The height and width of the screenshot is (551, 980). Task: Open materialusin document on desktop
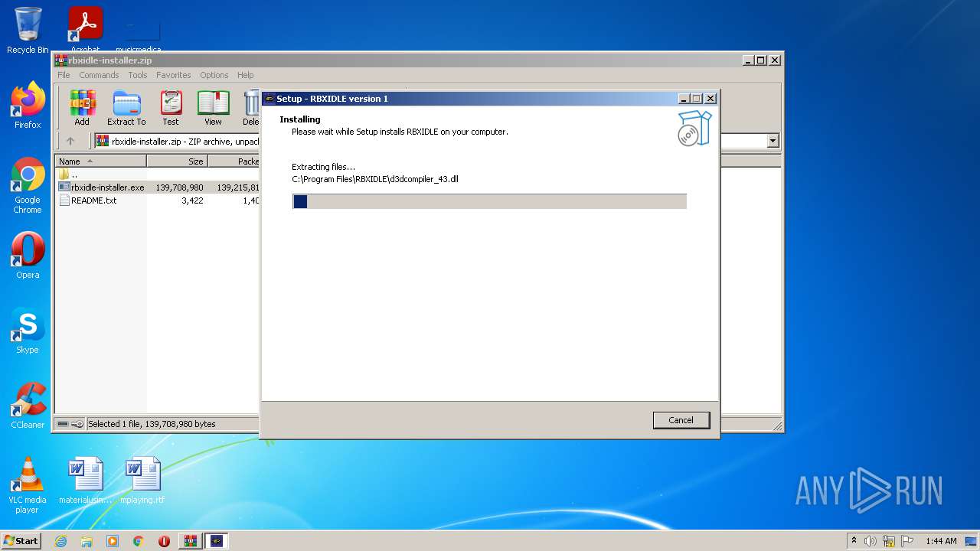[x=86, y=481]
